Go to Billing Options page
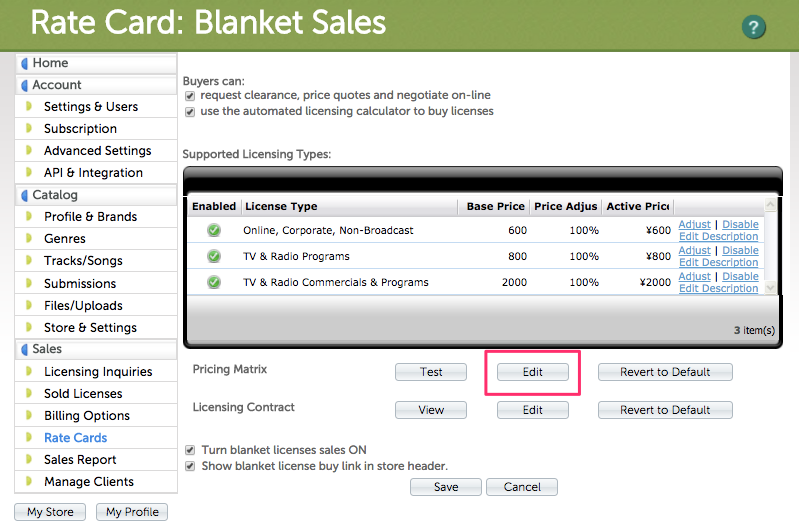 point(87,416)
